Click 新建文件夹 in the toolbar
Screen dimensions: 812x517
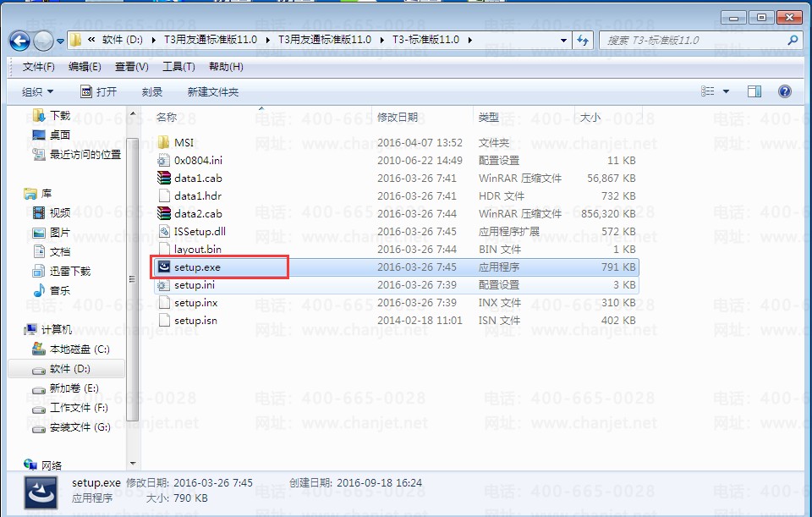pos(213,91)
